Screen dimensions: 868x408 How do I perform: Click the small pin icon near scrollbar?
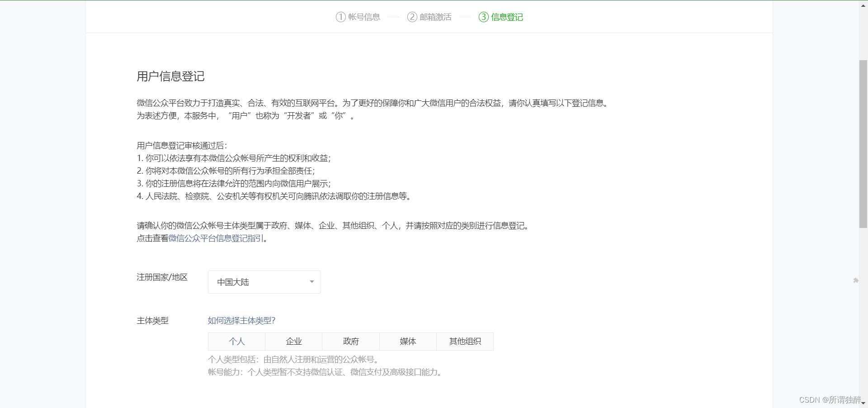click(856, 280)
